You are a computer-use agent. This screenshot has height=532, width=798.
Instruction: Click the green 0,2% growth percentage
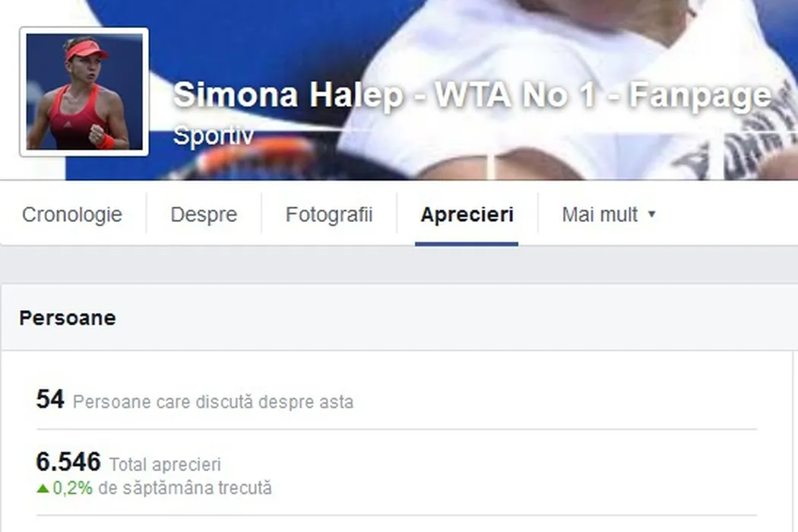tap(73, 488)
